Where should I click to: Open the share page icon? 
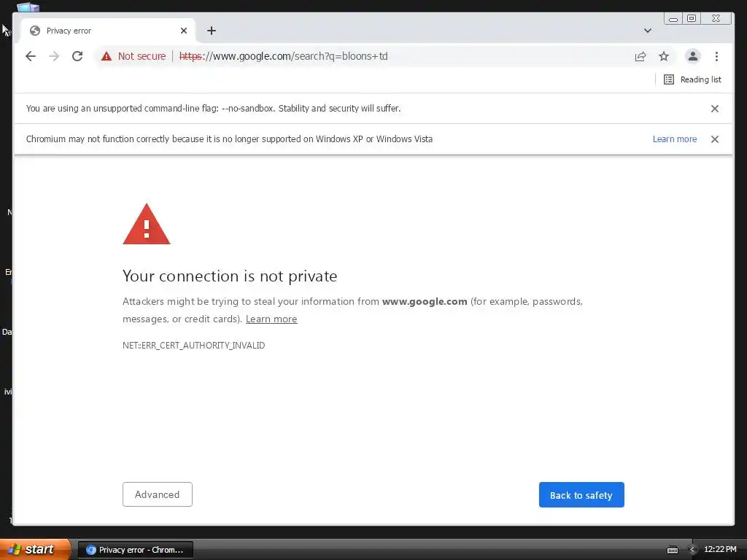(x=640, y=56)
